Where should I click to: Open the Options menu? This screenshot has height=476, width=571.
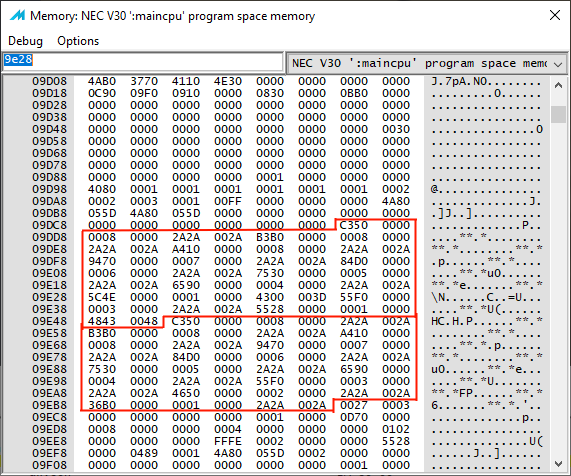click(x=78, y=41)
